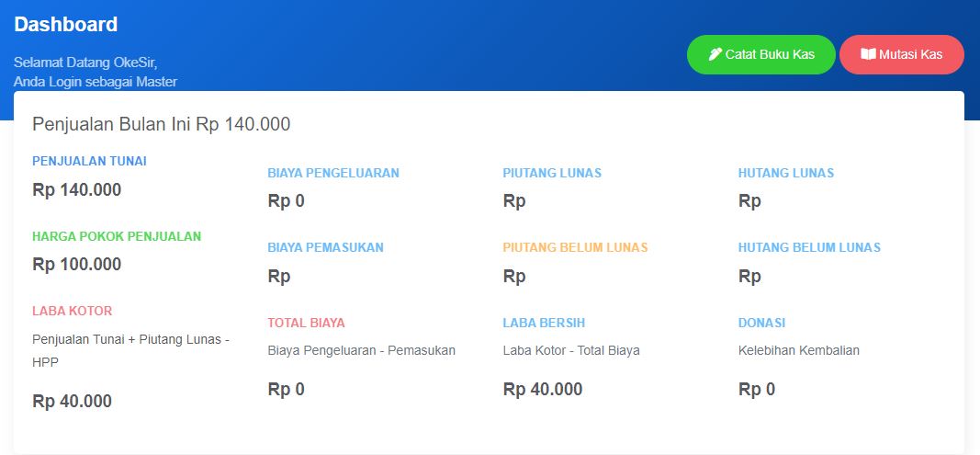Click the Selamat Datang OkeSir welcome text
This screenshot has width=980, height=455.
tap(85, 63)
